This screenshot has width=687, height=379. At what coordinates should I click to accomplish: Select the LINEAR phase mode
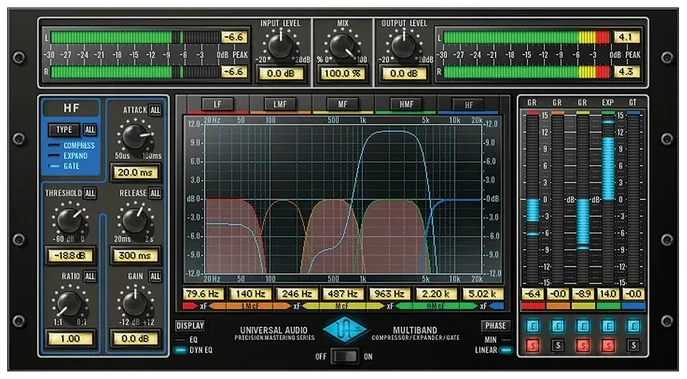pos(493,350)
